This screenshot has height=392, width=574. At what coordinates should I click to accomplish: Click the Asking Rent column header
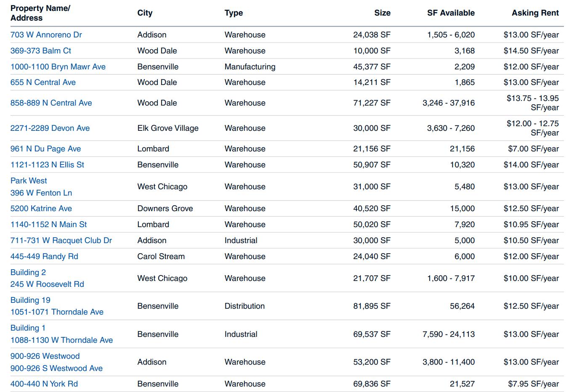[535, 13]
